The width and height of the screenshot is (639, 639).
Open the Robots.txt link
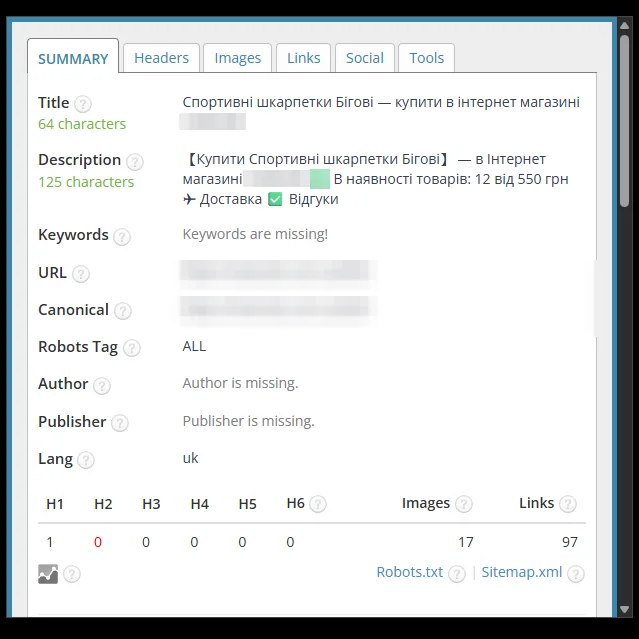(410, 572)
